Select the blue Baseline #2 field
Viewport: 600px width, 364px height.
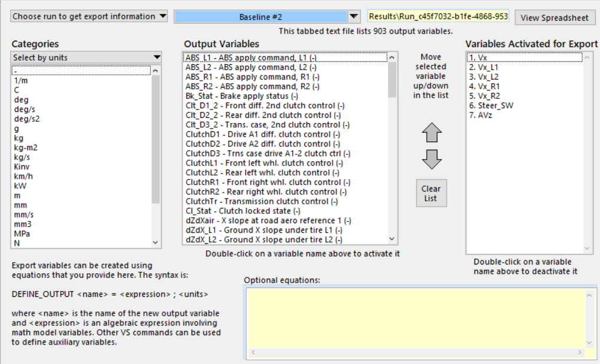(261, 17)
